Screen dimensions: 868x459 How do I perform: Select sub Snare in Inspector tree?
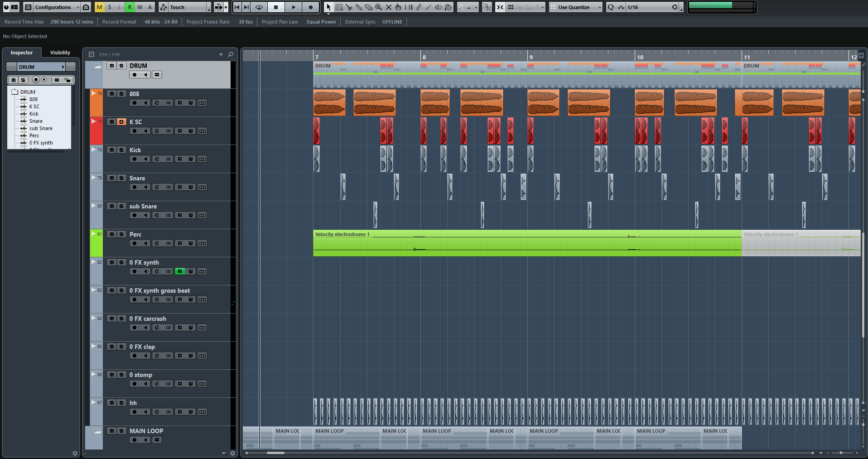[x=41, y=128]
